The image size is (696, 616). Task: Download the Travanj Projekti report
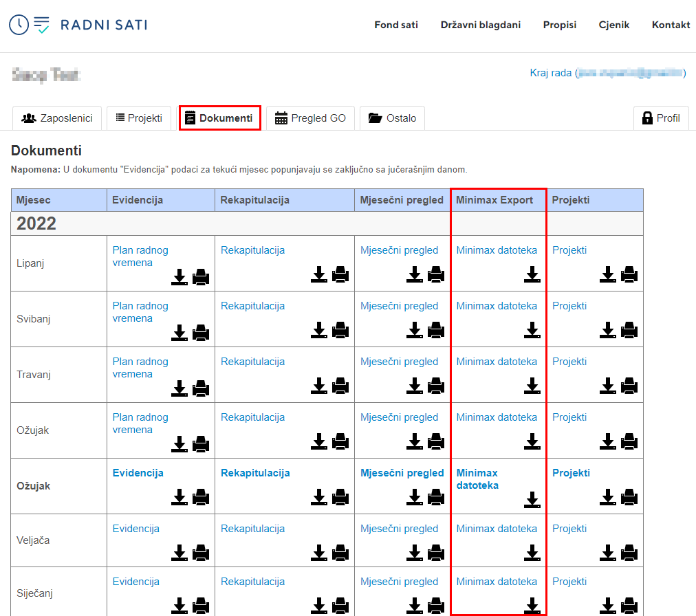[x=608, y=386]
